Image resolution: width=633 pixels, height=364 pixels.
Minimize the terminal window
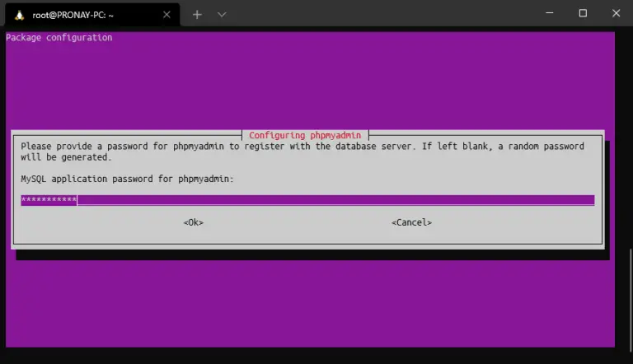click(550, 13)
